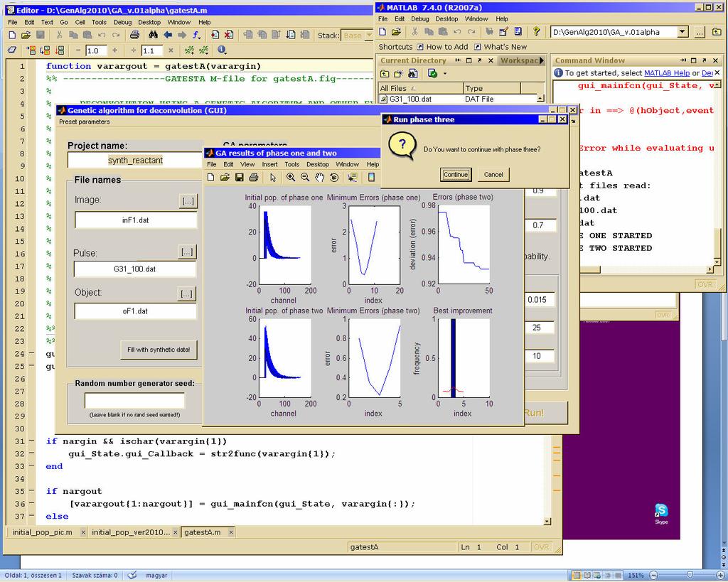Viewport: 728px width, 582px height.
Task: Open MATLAB Help question mark icon
Action: pos(536,31)
